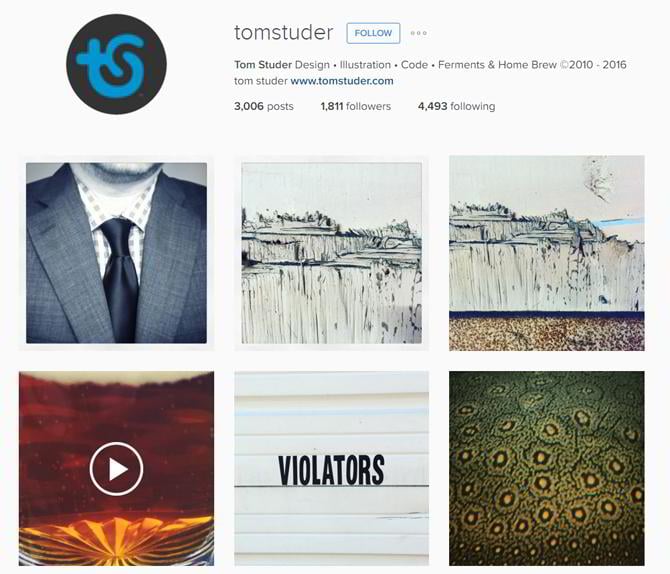Open the three-dot options menu
Viewport: 670px width, 574px height.
[x=418, y=33]
